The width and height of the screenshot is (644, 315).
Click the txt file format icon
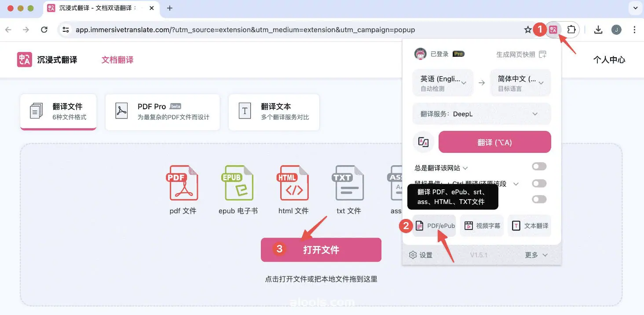coord(348,183)
